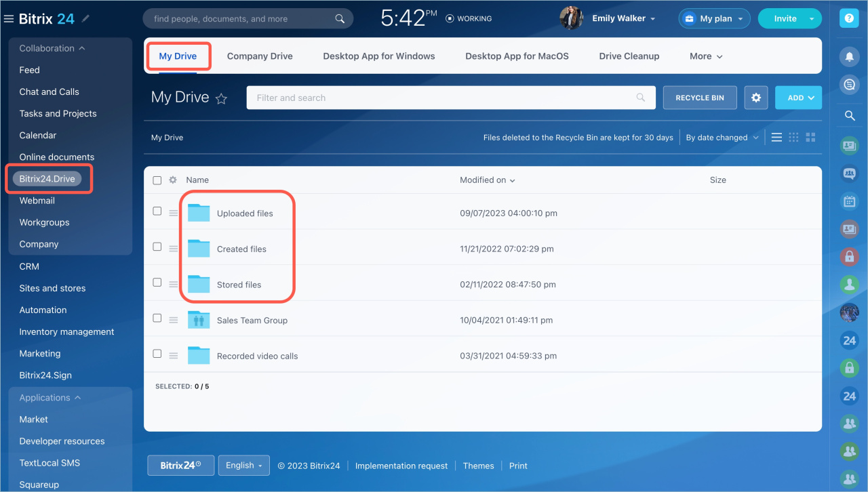Screen dimensions: 868x492
Task: Click the Print footer link
Action: 518,466
